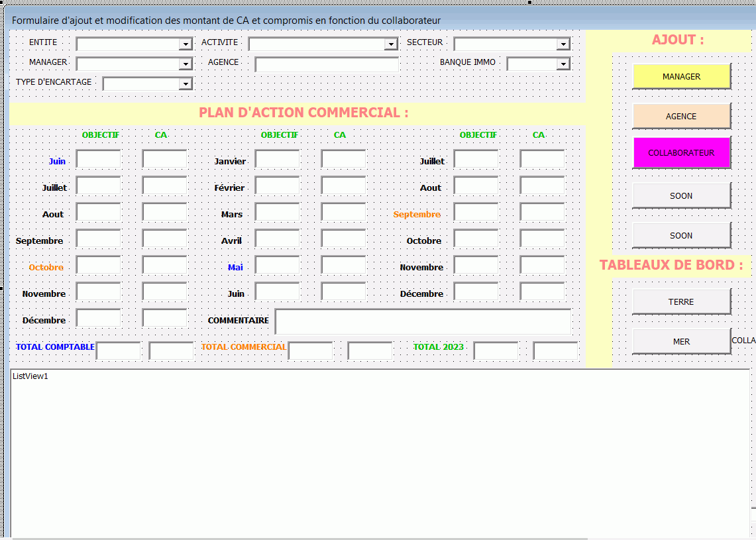Select the ENTITE label
This screenshot has height=540, width=756.
(x=43, y=42)
